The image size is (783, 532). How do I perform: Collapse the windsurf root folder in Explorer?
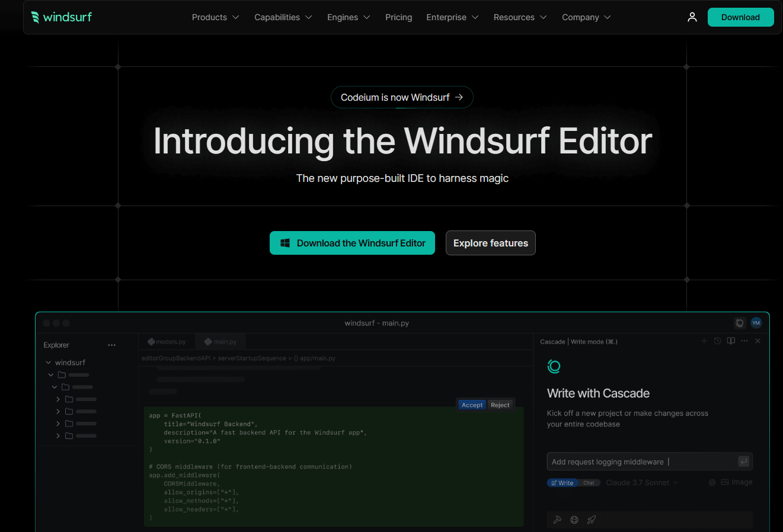(49, 363)
